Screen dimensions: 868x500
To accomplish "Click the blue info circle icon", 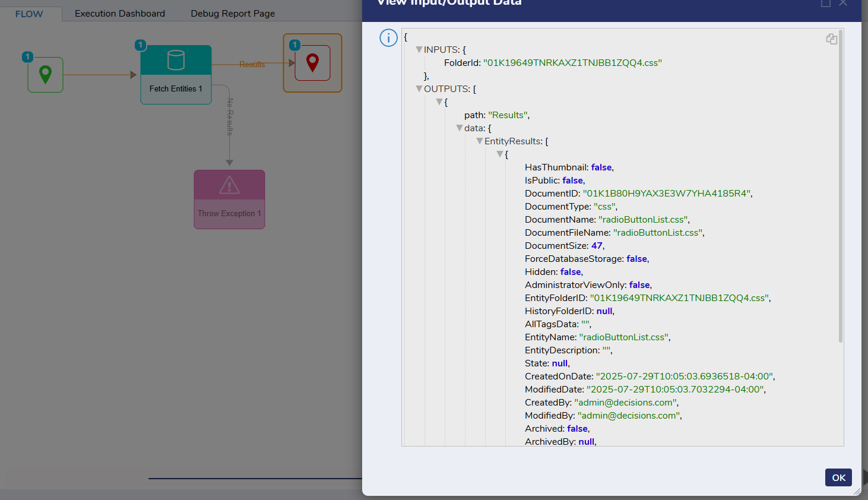I will (x=388, y=38).
